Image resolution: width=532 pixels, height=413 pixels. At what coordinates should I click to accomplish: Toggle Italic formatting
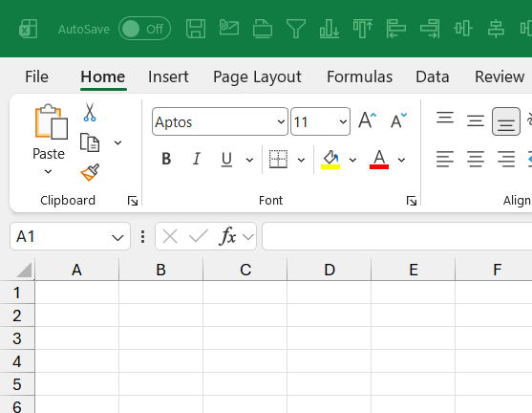(197, 159)
